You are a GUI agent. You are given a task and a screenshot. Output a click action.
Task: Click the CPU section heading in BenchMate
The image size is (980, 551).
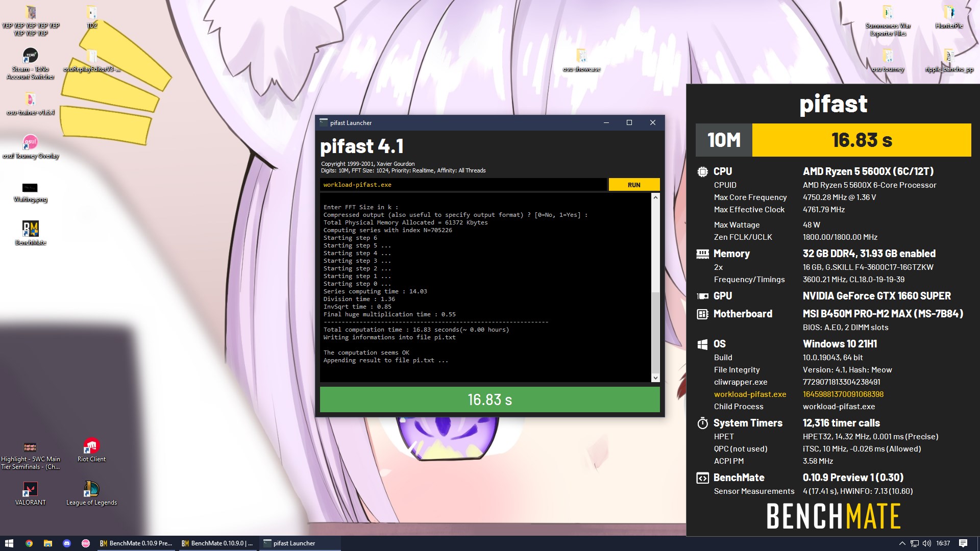pos(723,171)
